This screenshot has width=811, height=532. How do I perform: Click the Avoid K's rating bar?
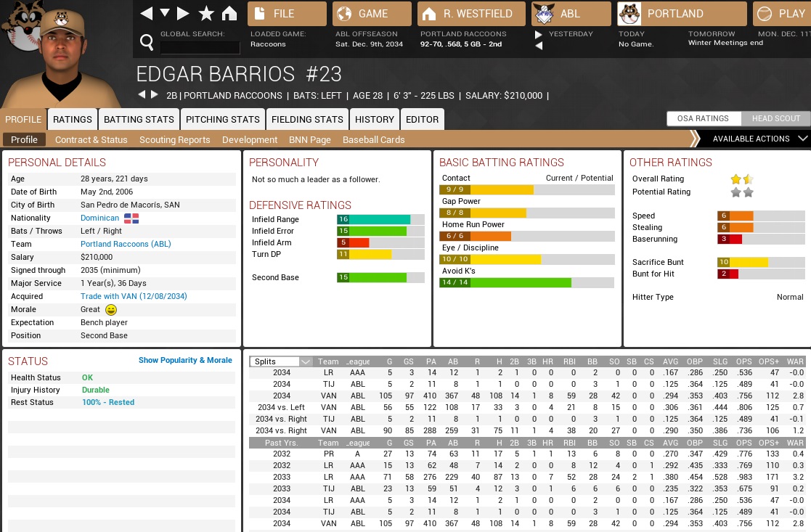526,282
